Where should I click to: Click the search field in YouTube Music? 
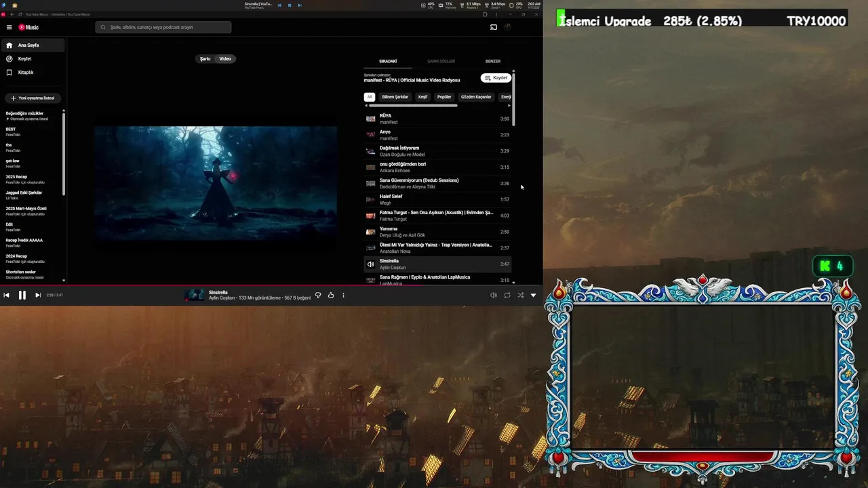[x=163, y=27]
